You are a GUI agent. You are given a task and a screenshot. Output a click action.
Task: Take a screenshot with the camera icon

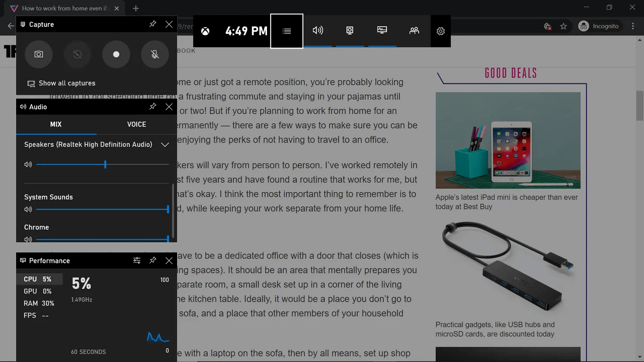[x=39, y=54]
